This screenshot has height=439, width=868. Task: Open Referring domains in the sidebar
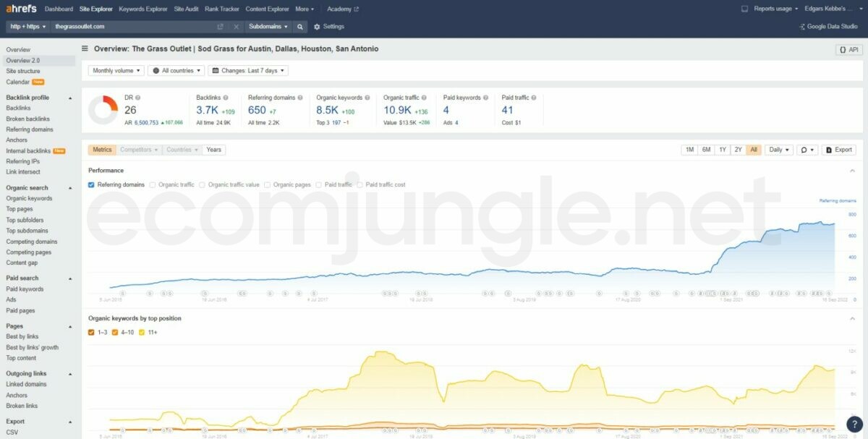(x=30, y=129)
